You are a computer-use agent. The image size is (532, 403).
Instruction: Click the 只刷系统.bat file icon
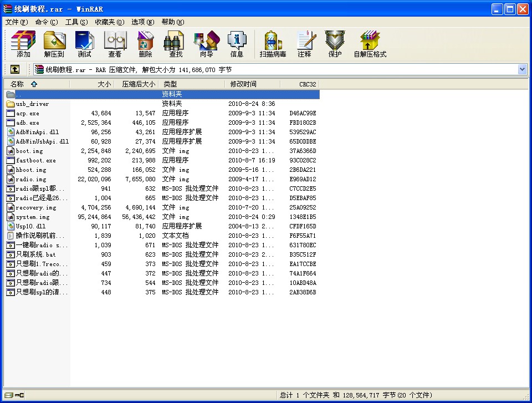[x=11, y=254]
